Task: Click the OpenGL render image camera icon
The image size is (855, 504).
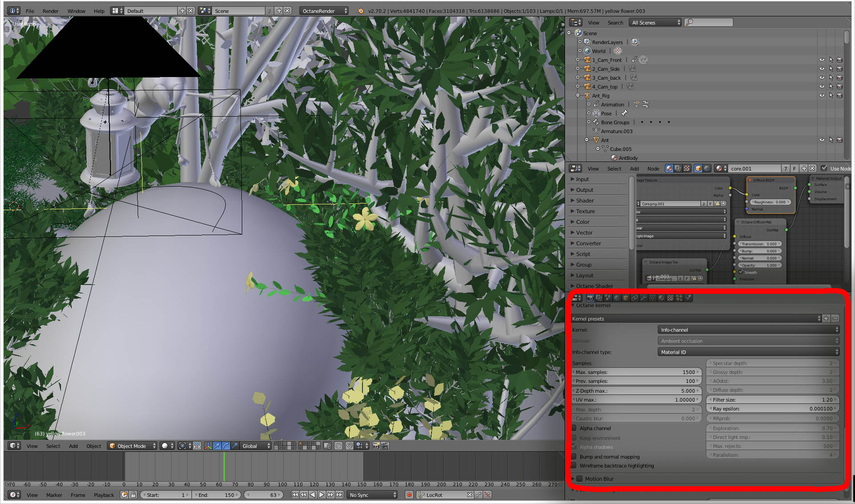Action: click(376, 446)
